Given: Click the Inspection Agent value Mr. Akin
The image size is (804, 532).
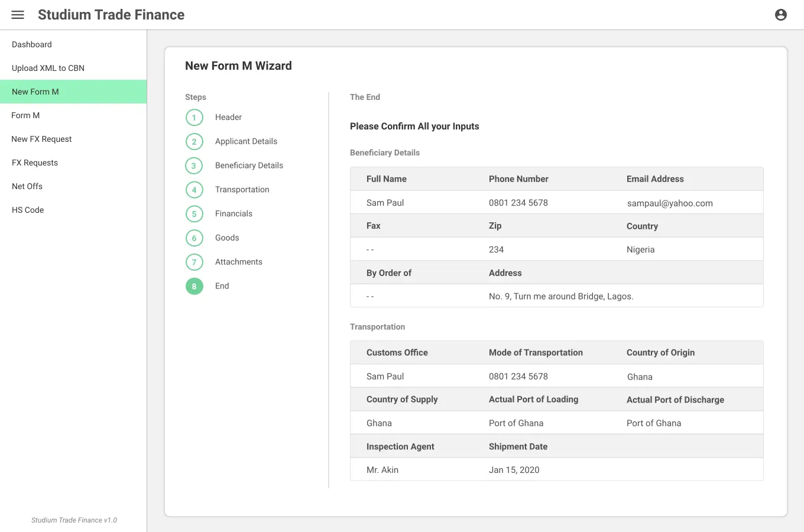Looking at the screenshot, I should click(x=382, y=470).
